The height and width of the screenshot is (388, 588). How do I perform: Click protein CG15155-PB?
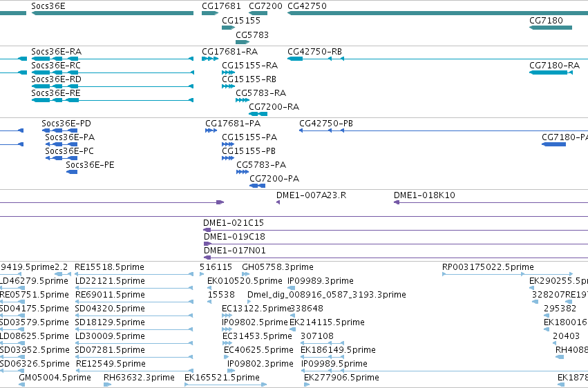[228, 158]
